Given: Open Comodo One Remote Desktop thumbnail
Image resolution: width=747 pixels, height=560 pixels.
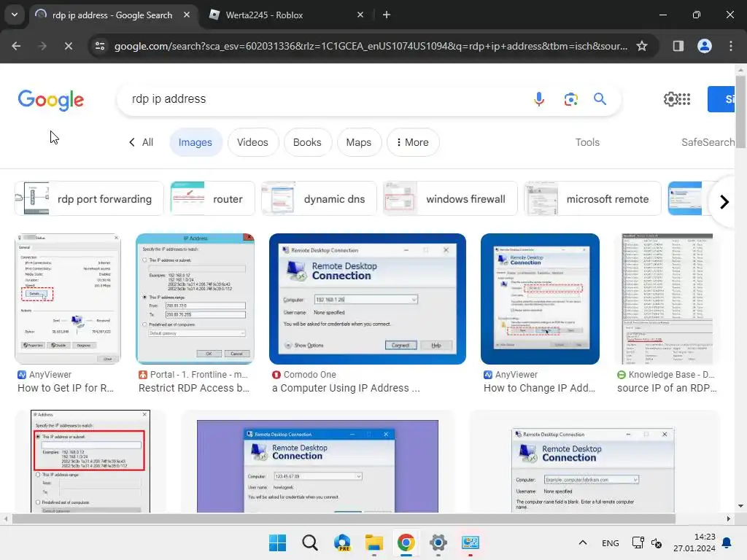Looking at the screenshot, I should coord(368,298).
